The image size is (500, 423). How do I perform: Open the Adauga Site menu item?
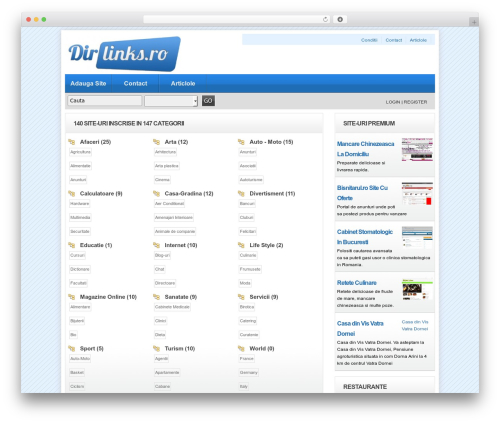point(88,83)
